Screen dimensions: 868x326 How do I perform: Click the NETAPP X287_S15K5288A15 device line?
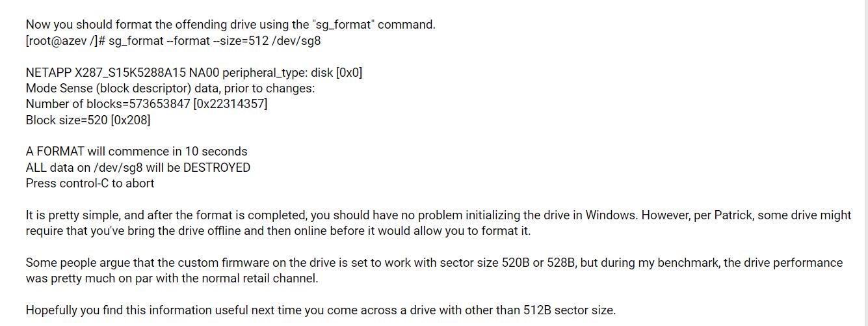[x=194, y=72]
